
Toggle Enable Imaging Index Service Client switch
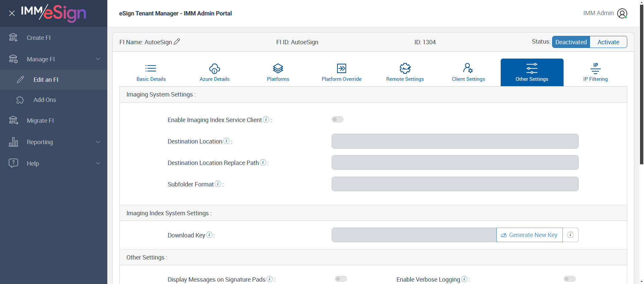coord(337,120)
